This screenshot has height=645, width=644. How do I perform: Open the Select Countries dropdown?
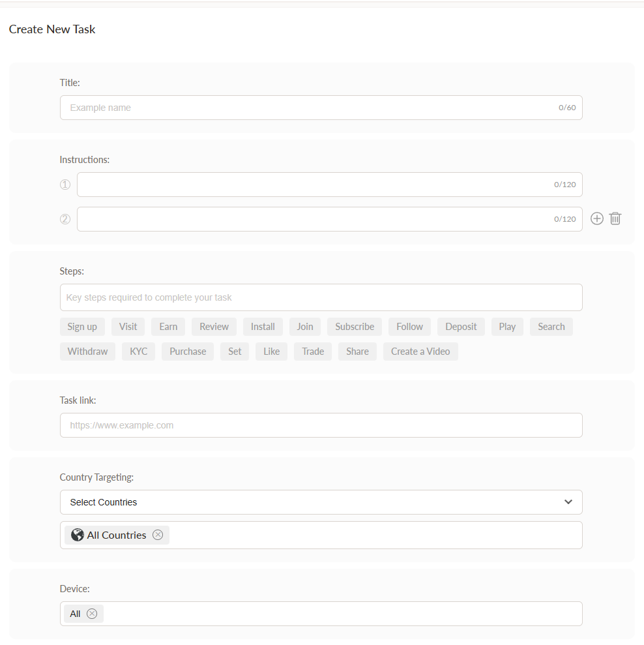321,502
